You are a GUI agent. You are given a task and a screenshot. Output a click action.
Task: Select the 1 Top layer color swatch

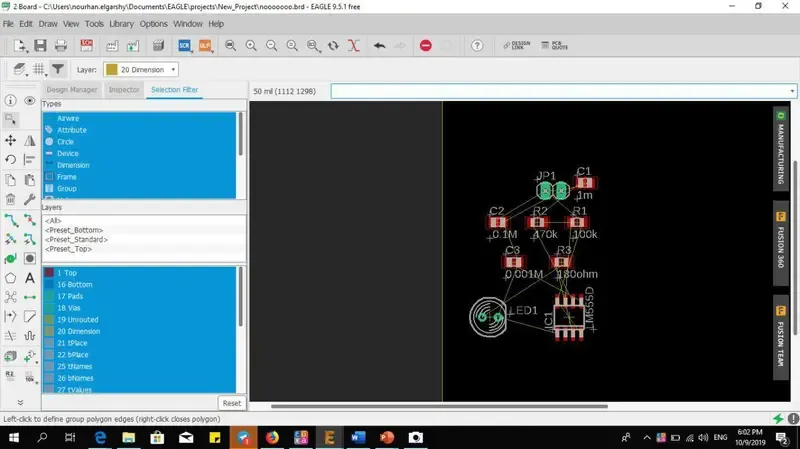[x=49, y=273]
